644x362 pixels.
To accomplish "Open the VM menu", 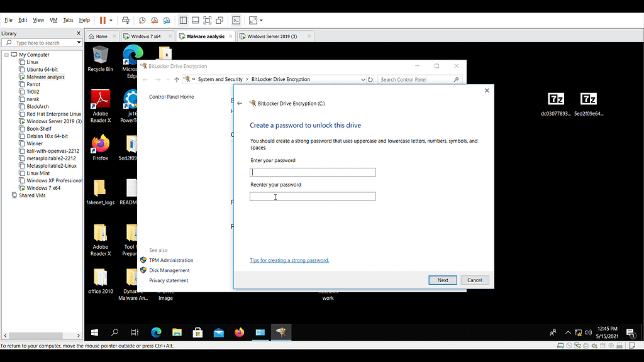I will (53, 20).
